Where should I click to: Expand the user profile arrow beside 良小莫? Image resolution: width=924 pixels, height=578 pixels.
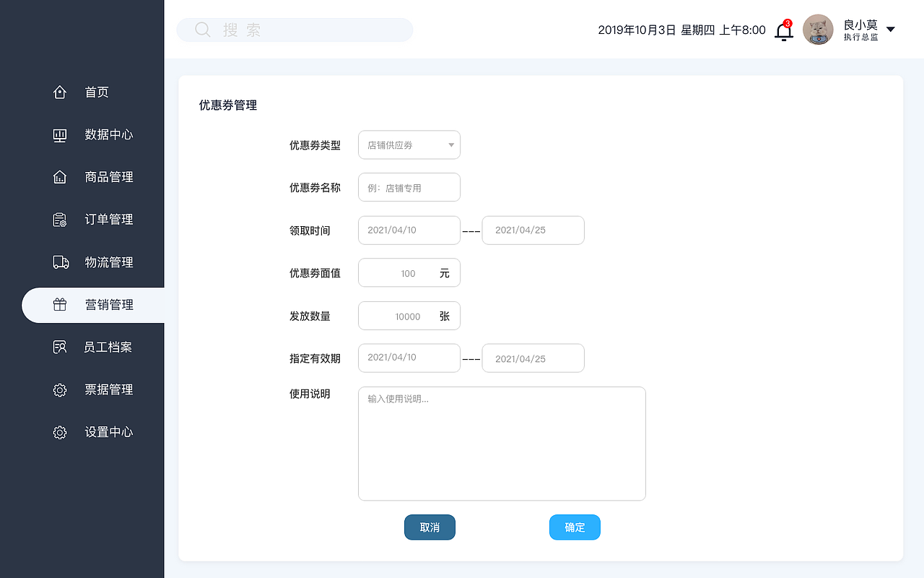891,29
